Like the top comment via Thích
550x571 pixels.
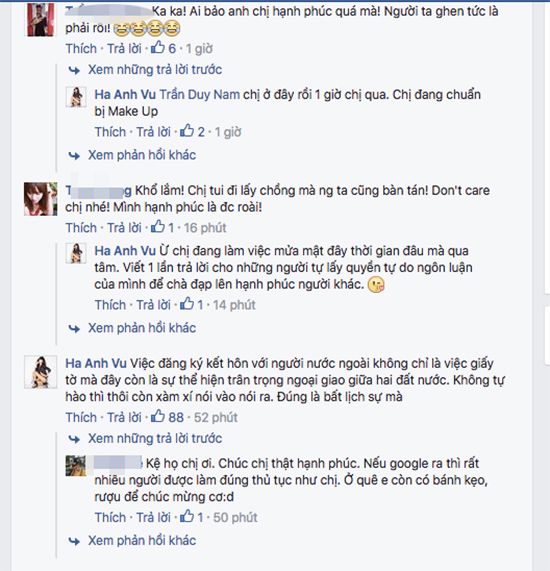click(x=81, y=48)
